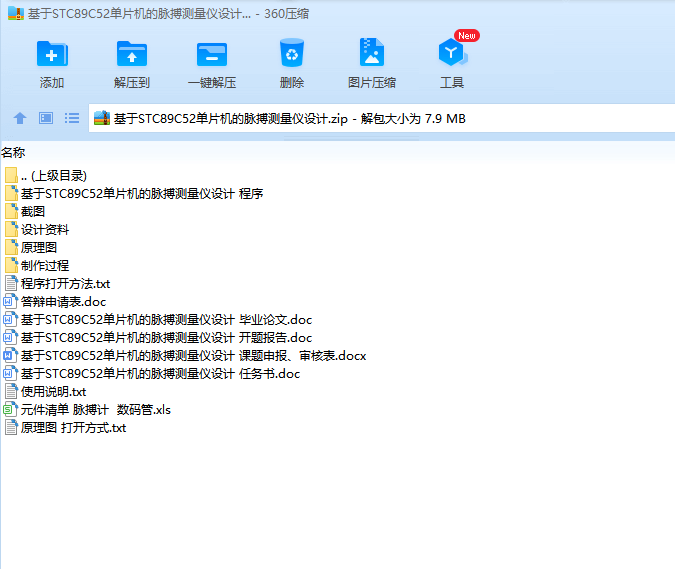Click the 一键解压 one-click extract icon

(212, 54)
